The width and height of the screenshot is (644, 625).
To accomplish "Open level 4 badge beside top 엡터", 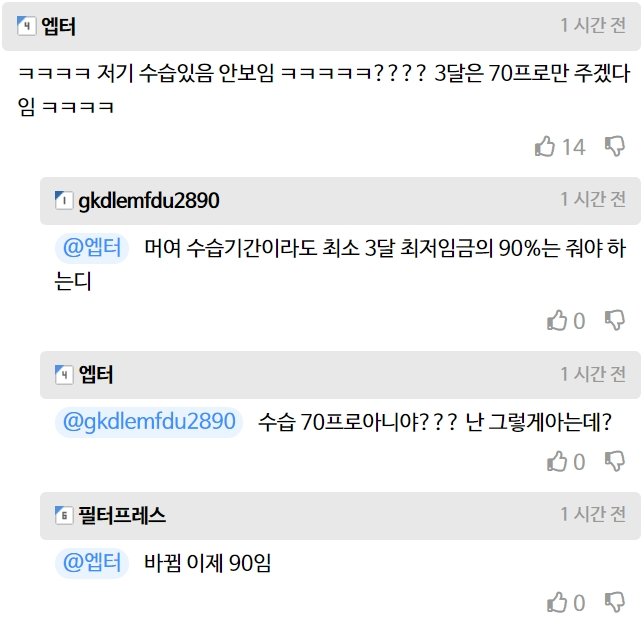I will pos(26,26).
